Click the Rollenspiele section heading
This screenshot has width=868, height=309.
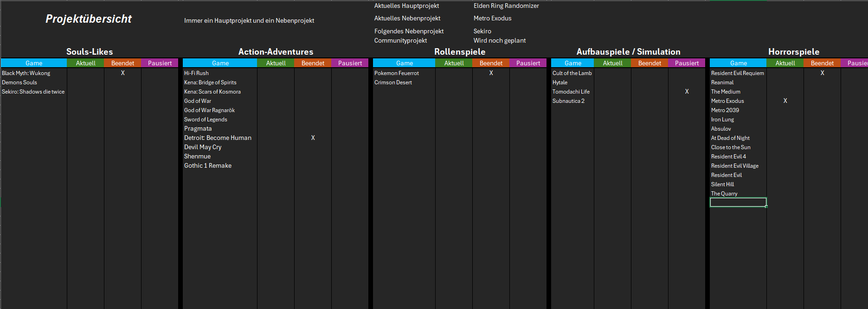pyautogui.click(x=460, y=52)
